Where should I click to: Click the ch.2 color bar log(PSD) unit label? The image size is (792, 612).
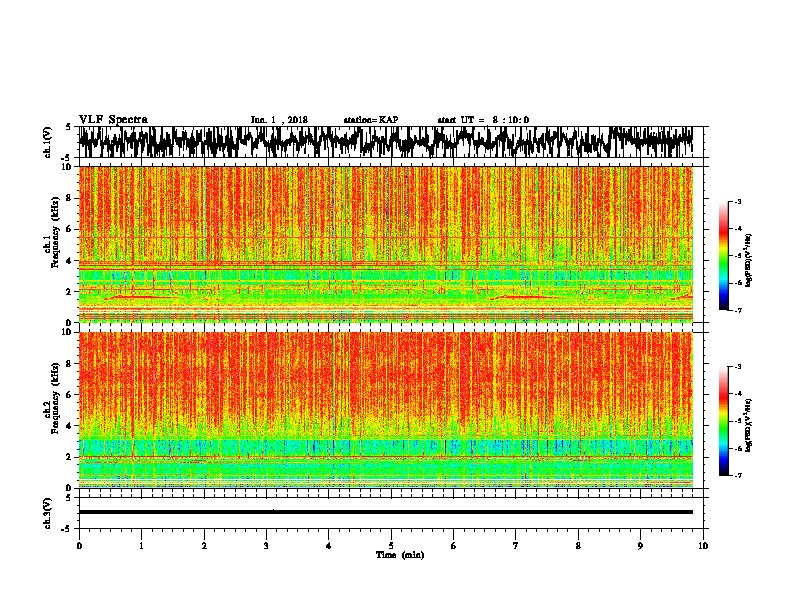(x=749, y=425)
